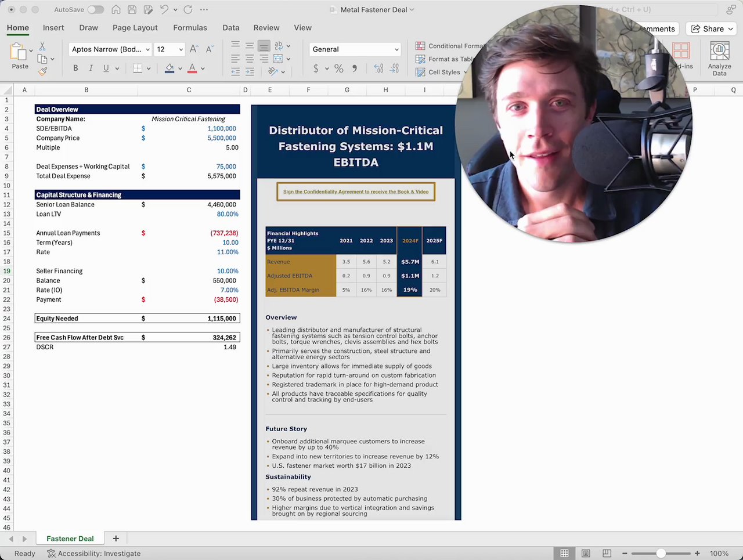Toggle bottom align for cell text

264,45
